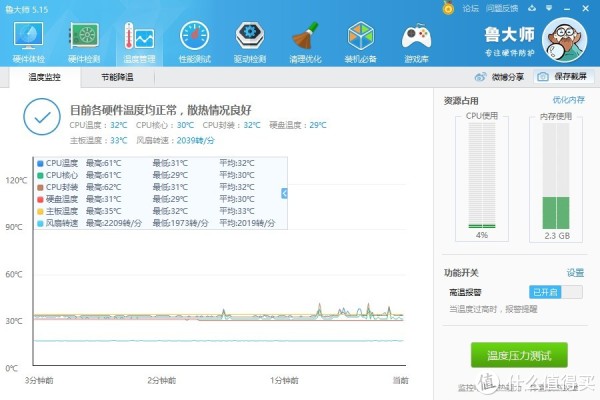The height and width of the screenshot is (400, 600).
Task: Click the camera icon for 保存截屏
Action: coord(542,77)
